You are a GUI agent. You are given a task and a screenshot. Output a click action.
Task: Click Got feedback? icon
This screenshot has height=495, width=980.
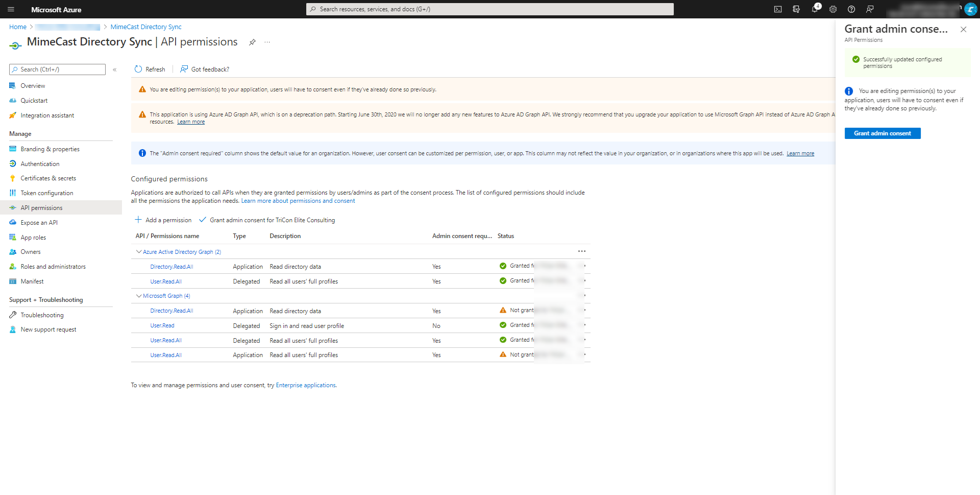[x=184, y=69]
